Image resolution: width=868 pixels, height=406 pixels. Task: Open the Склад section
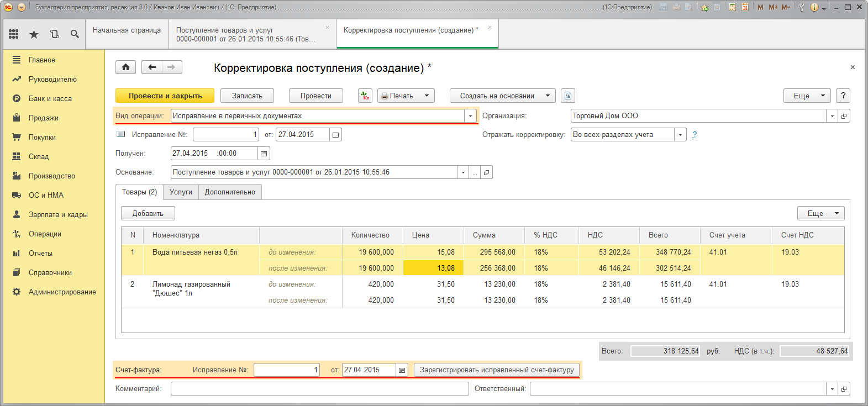point(39,156)
